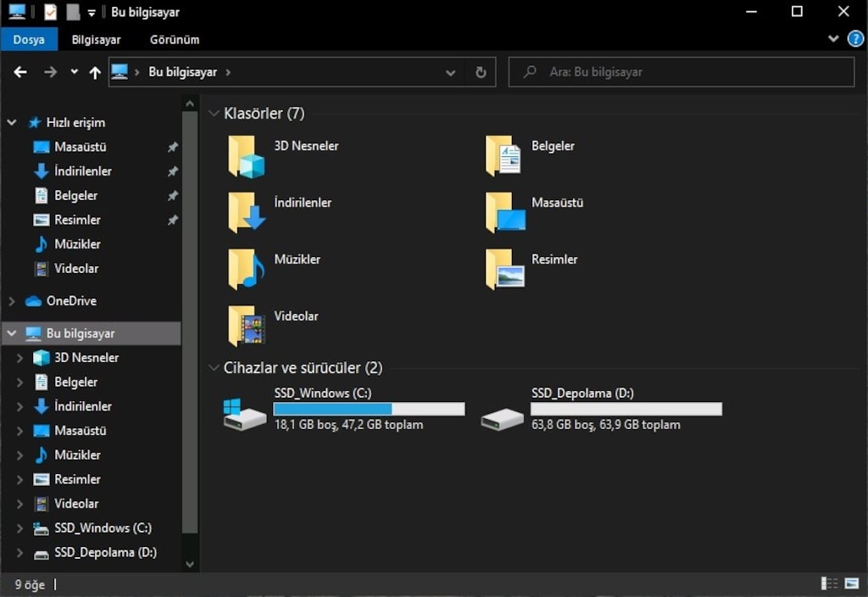Switch to large icons view in status bar
868x597 pixels.
pos(852,583)
